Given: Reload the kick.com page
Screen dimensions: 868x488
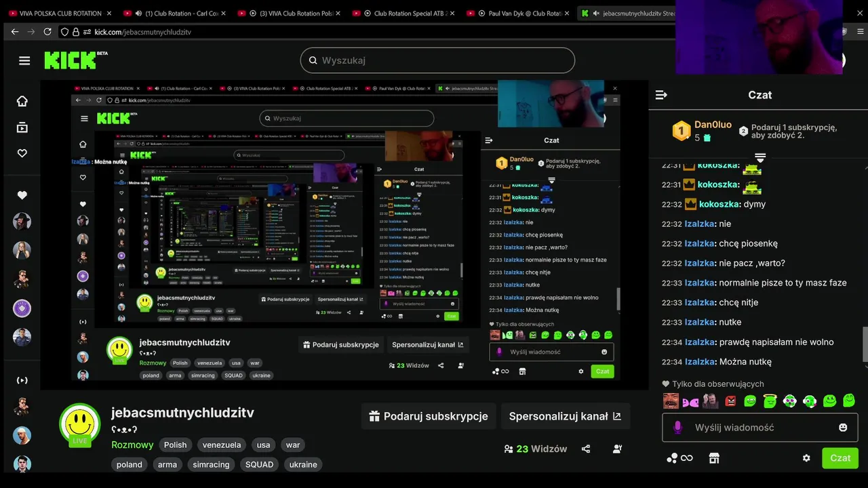Looking at the screenshot, I should point(47,32).
